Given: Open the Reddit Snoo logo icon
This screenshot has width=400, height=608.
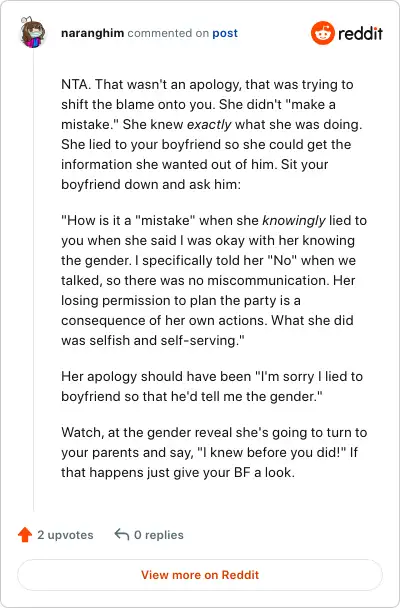Looking at the screenshot, I should click(322, 33).
